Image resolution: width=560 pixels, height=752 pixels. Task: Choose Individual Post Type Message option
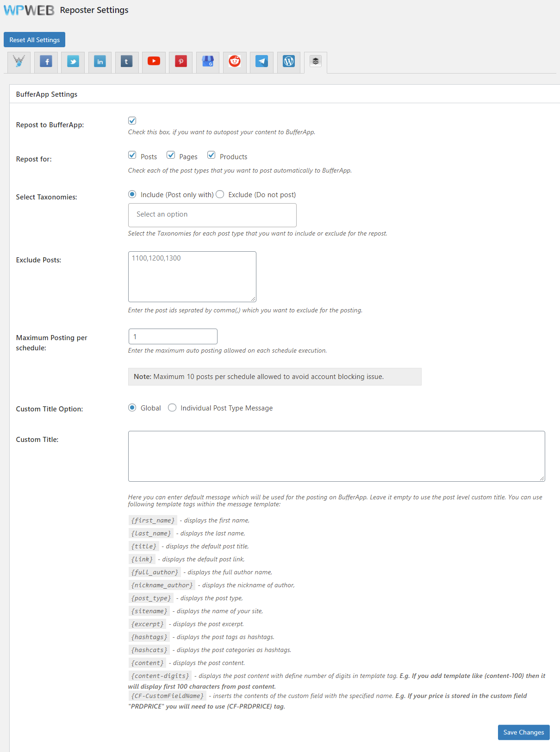tap(172, 408)
